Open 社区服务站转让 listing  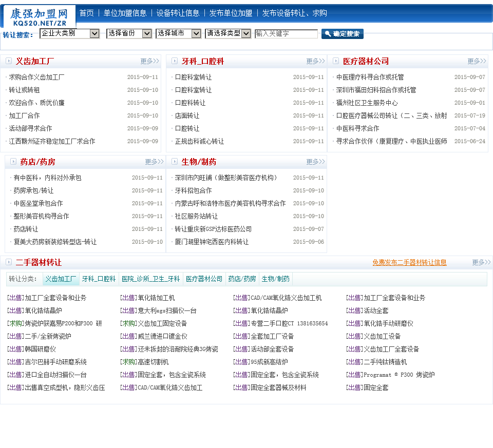pos(196,216)
